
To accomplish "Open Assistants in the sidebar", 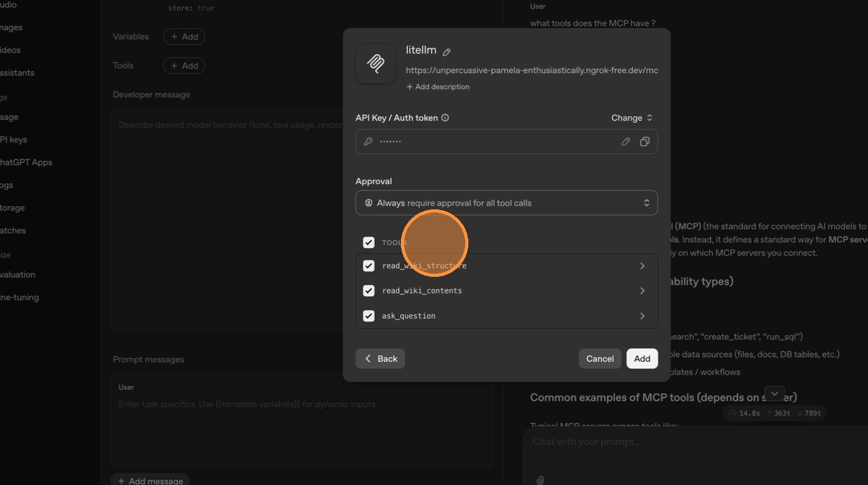I will (17, 73).
